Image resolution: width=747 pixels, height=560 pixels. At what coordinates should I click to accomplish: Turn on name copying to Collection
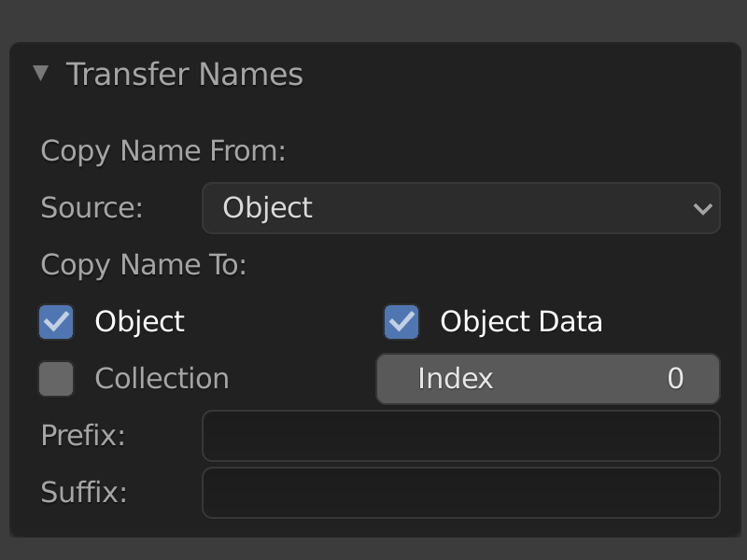56,378
